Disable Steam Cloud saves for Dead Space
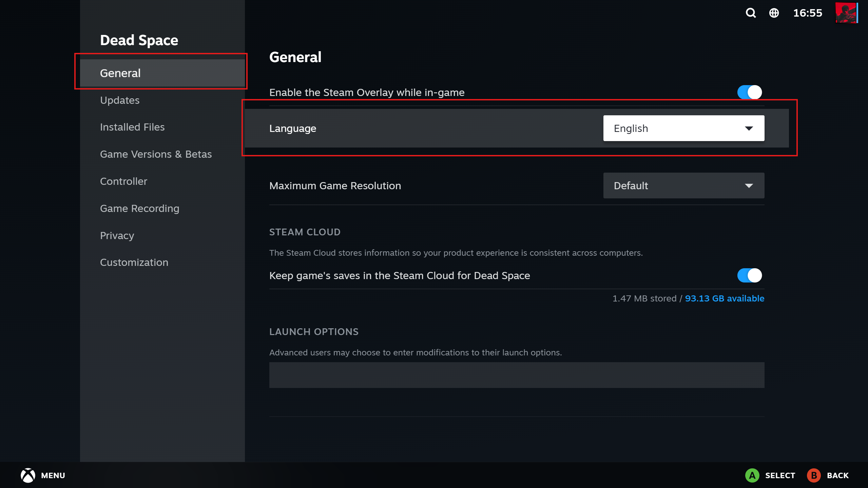Viewport: 868px width, 488px height. tap(749, 275)
